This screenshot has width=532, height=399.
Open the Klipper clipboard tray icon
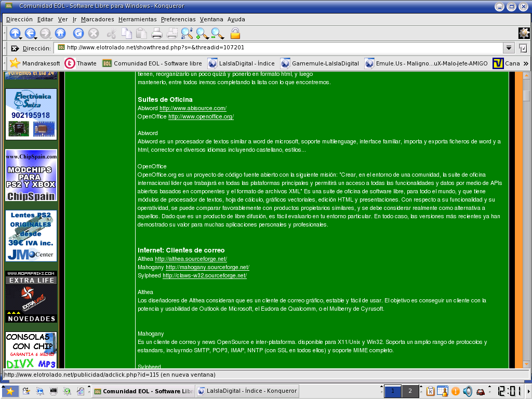[430, 391]
